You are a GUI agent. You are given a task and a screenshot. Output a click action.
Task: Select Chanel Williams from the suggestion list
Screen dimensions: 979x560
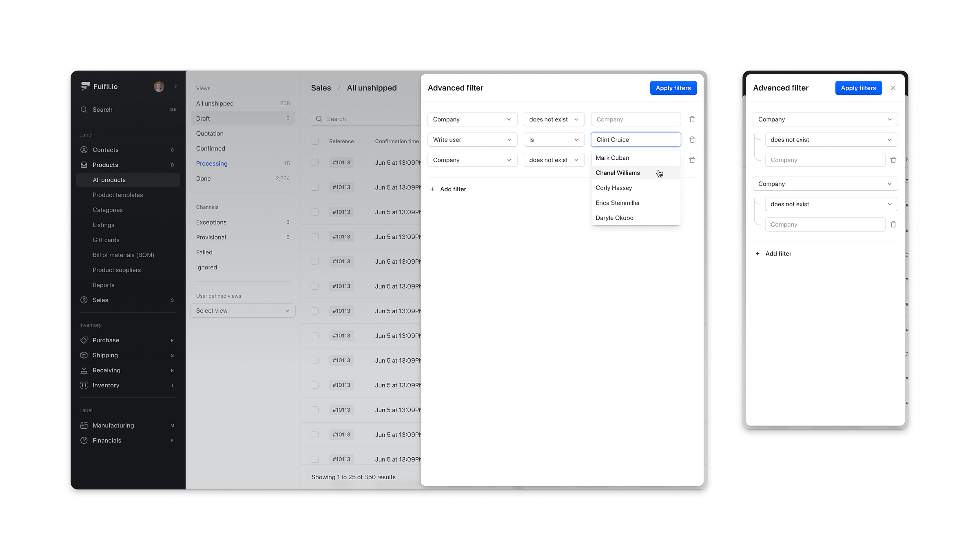pos(618,172)
